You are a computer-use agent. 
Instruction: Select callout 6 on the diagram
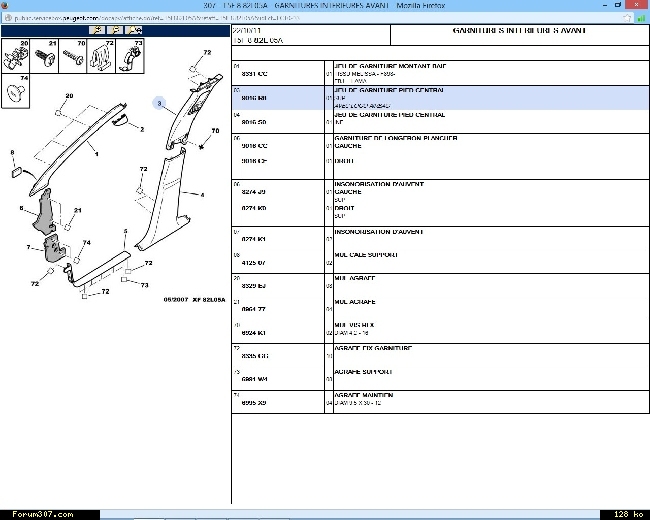tap(21, 208)
